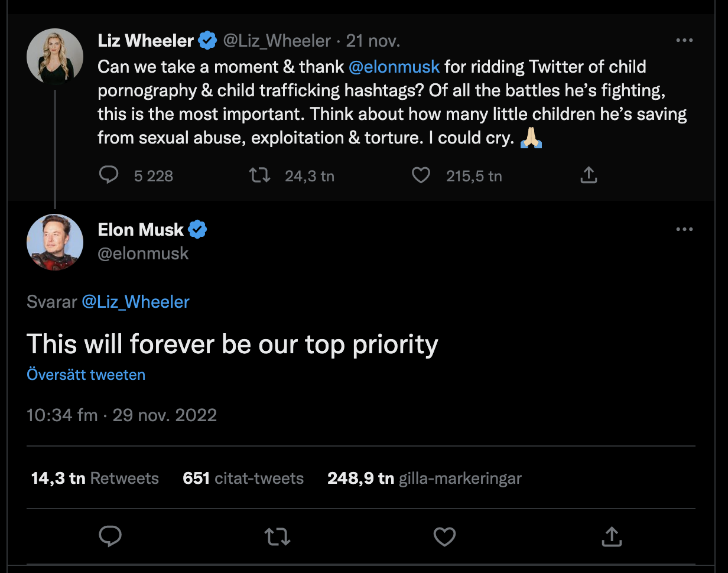728x573 pixels.
Task: View 248,9 tn gilla-markeringar list
Action: pyautogui.click(x=424, y=478)
